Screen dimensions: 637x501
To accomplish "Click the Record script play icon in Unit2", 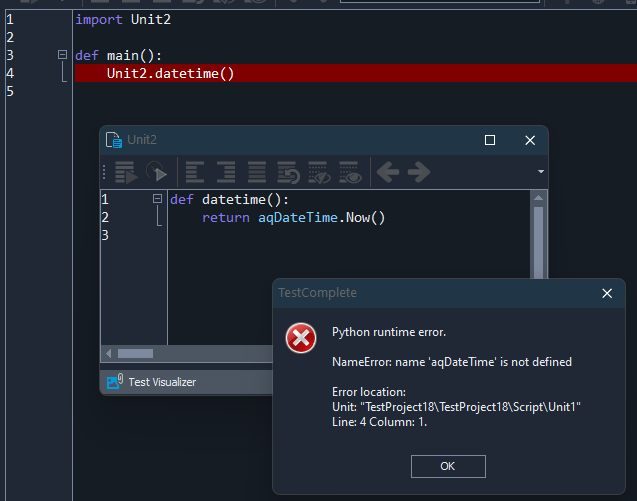I will [x=156, y=173].
